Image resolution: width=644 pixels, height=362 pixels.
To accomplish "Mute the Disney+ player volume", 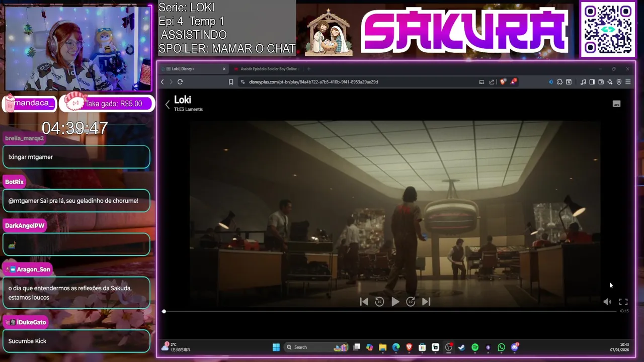I will 607,302.
